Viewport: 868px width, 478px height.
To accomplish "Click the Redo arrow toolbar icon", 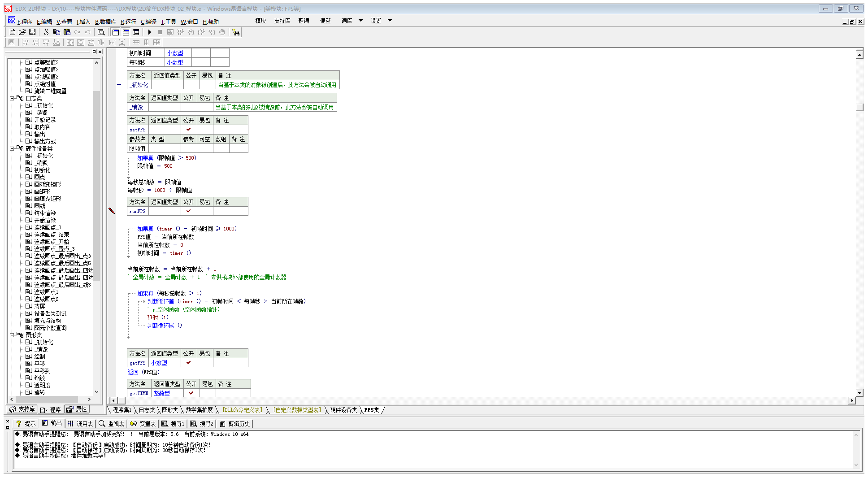I will click(77, 32).
